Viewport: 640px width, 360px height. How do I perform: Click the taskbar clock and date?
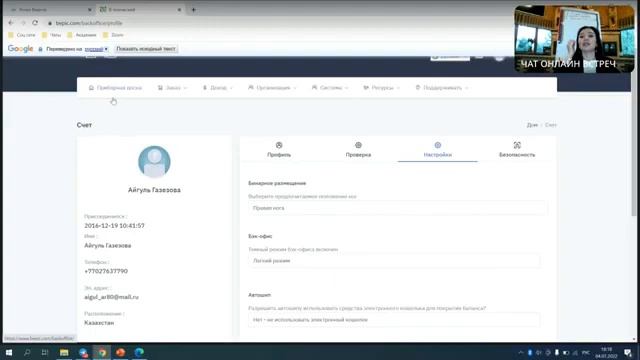pyautogui.click(x=607, y=353)
